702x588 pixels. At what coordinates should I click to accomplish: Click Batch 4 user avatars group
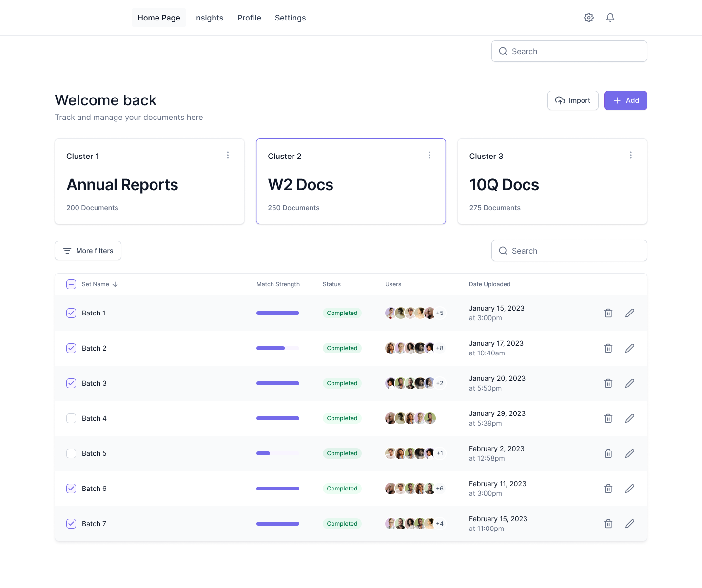click(410, 418)
